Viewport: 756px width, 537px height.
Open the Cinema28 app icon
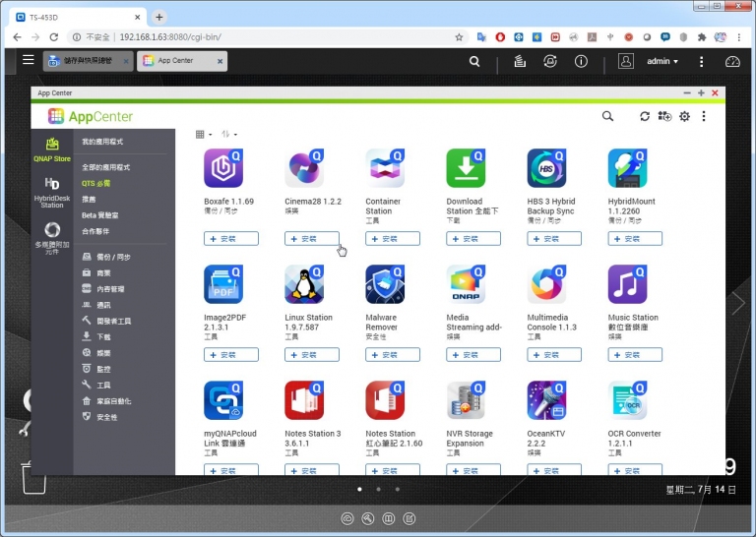(304, 168)
